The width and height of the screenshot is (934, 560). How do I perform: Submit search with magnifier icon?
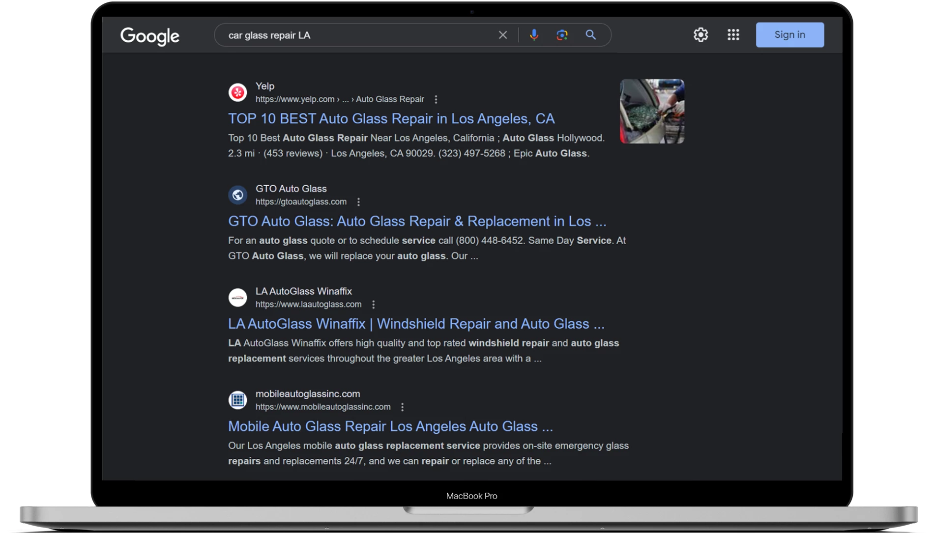click(591, 35)
